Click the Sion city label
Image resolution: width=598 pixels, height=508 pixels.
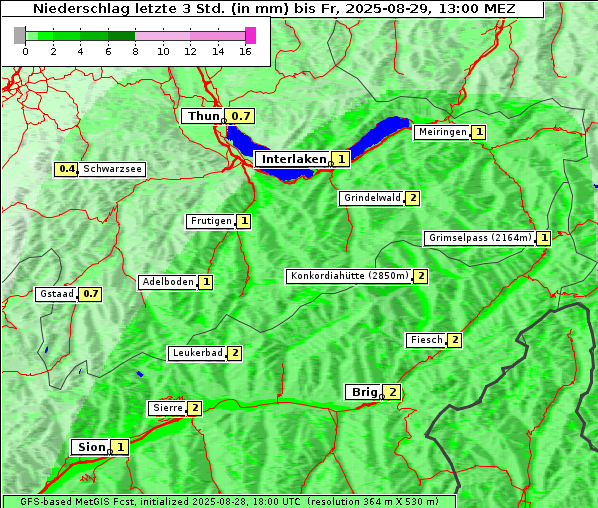pyautogui.click(x=91, y=447)
